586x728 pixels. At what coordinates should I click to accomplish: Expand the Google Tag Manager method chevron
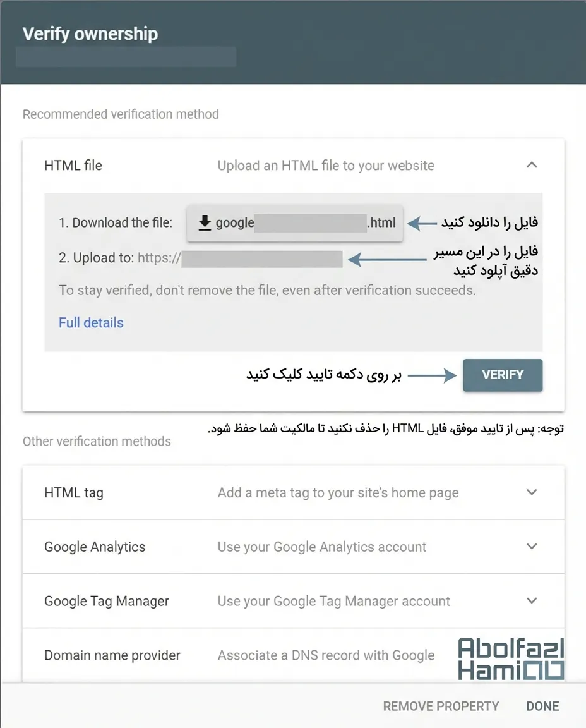[532, 601]
